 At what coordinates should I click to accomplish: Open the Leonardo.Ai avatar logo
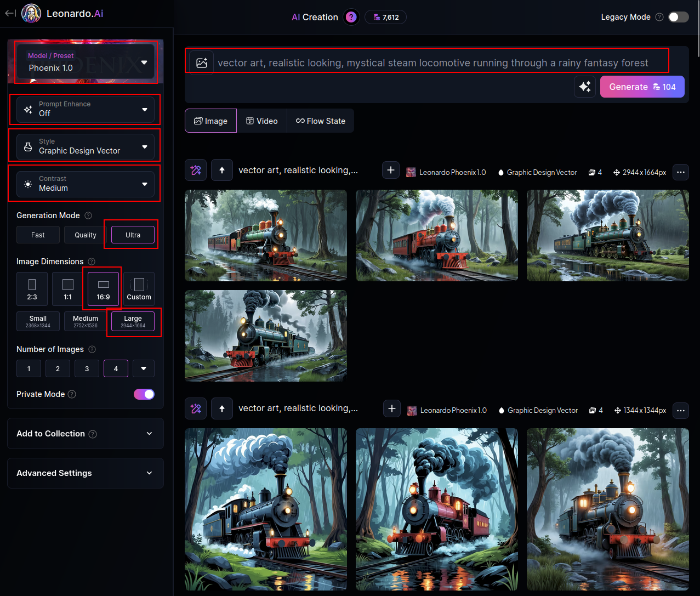click(x=31, y=13)
